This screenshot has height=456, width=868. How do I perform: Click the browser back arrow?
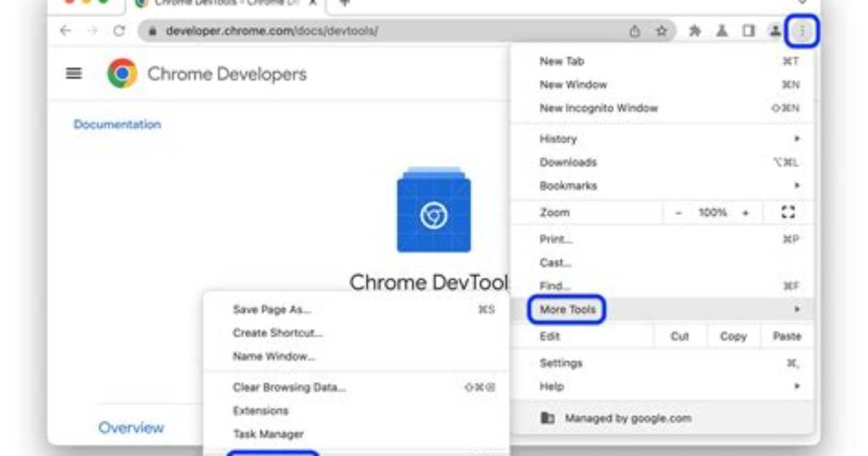point(65,30)
